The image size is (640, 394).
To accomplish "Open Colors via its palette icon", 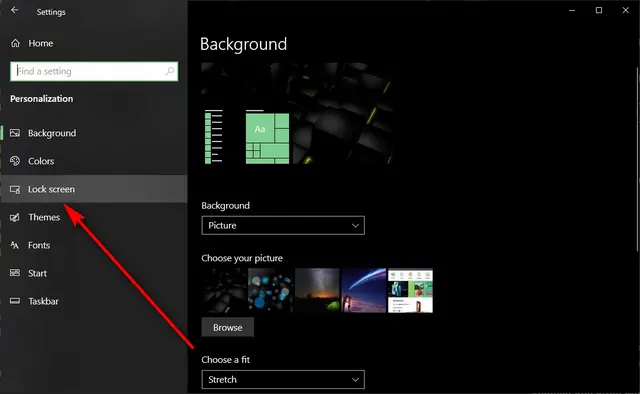I will tap(15, 161).
